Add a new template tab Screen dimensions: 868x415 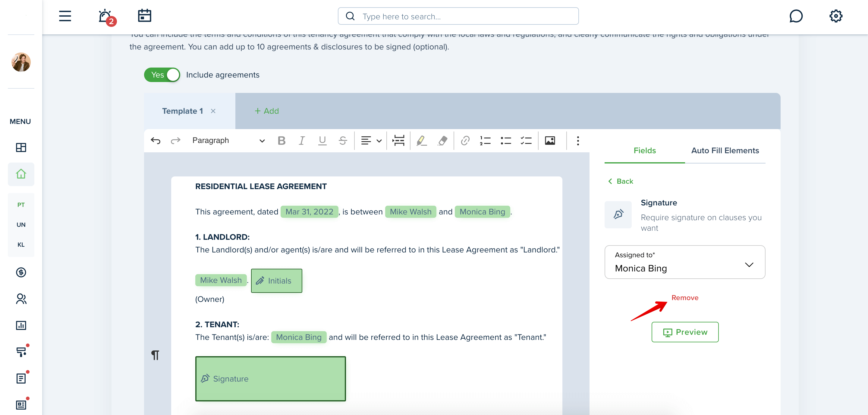coord(266,111)
